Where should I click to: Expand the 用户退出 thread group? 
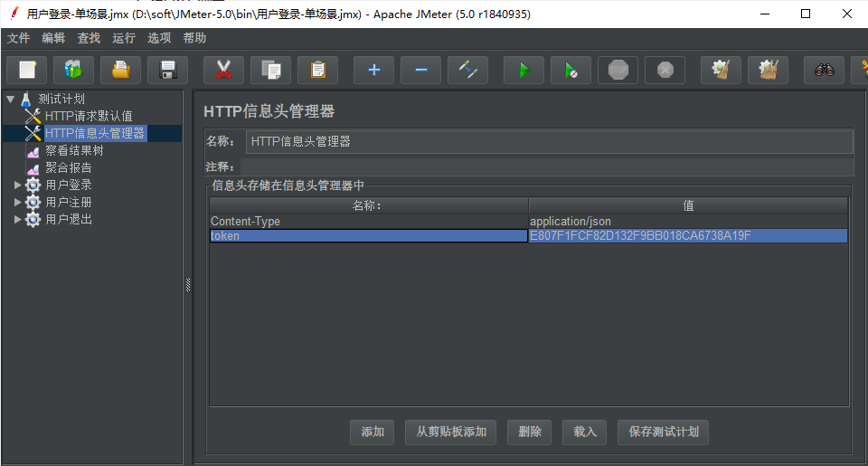18,219
